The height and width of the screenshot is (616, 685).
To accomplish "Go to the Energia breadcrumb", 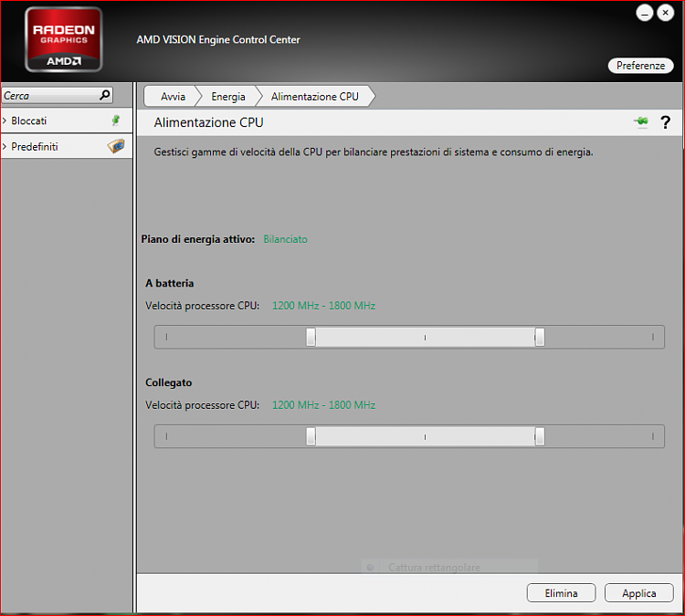I will pos(228,97).
